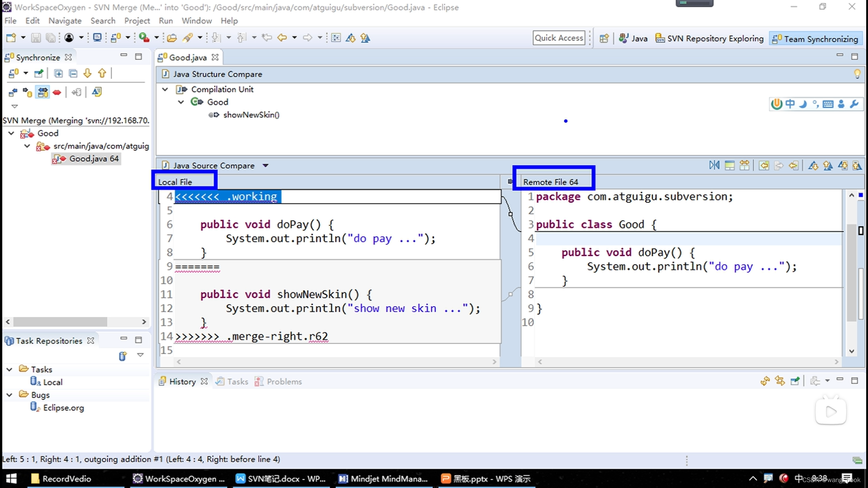Expand the Good project in Synchronize panel

point(11,133)
